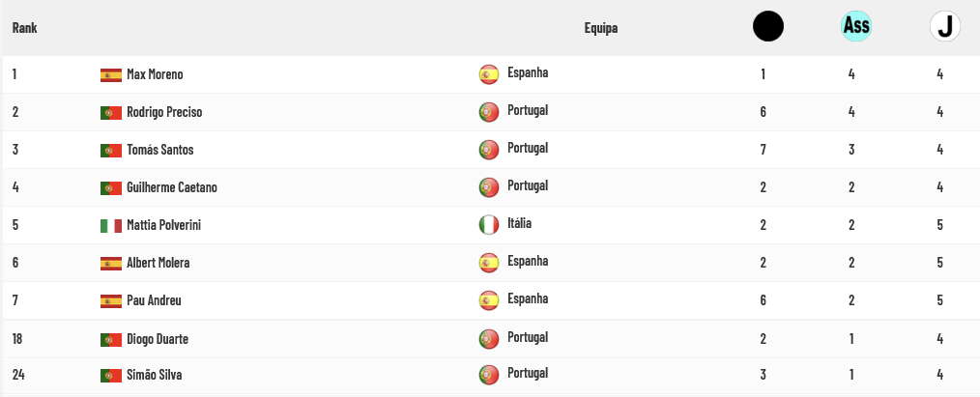The width and height of the screenshot is (980, 397).
Task: Sort the table by the Rank header
Action: (x=24, y=27)
